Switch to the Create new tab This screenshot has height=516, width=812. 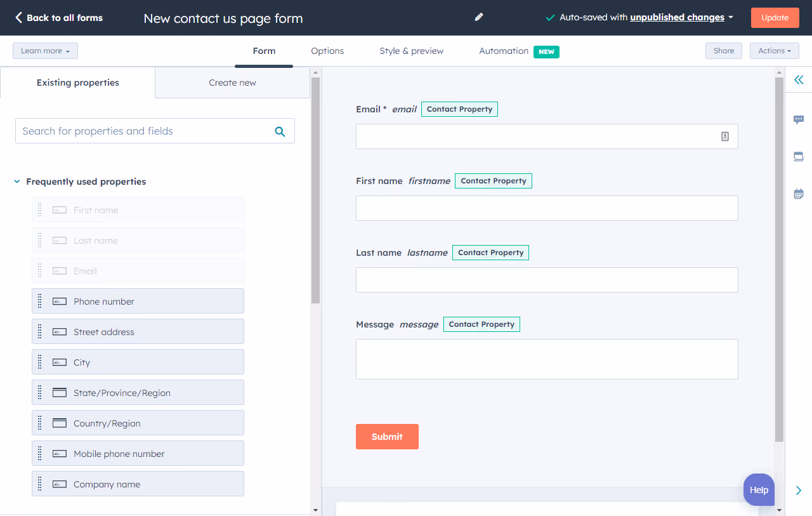point(232,83)
